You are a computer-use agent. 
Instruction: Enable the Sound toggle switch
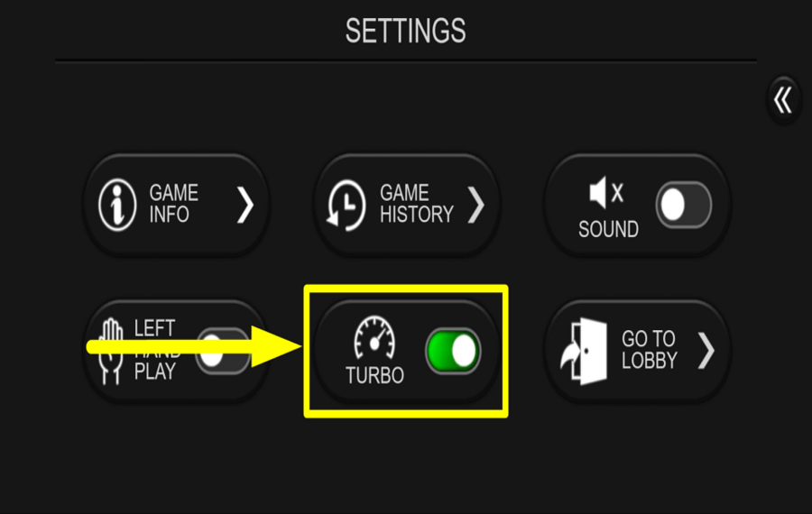[x=684, y=205]
